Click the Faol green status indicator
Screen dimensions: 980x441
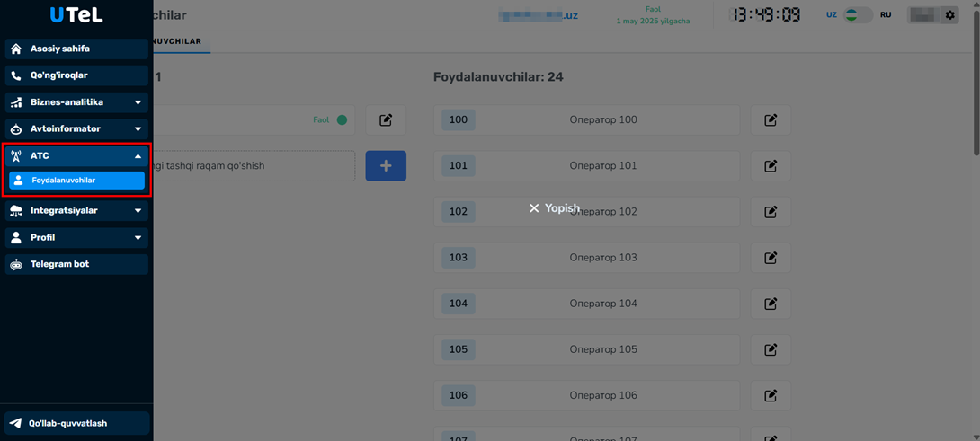[x=342, y=120]
